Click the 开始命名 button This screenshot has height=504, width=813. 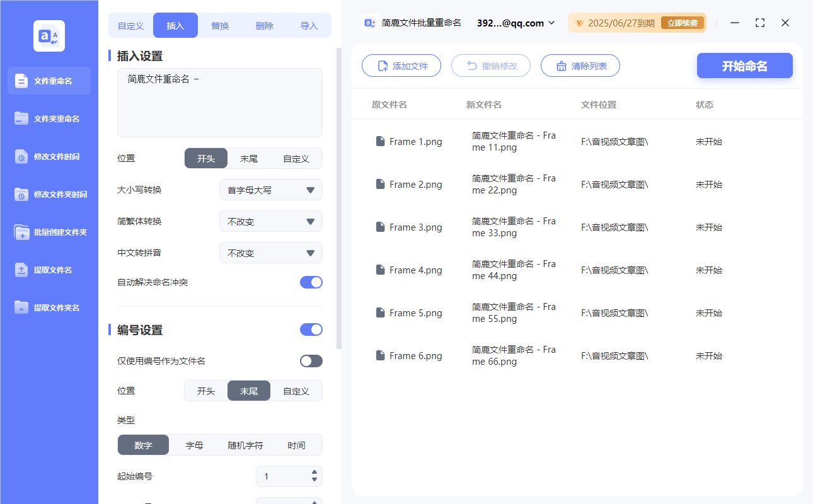click(x=744, y=66)
